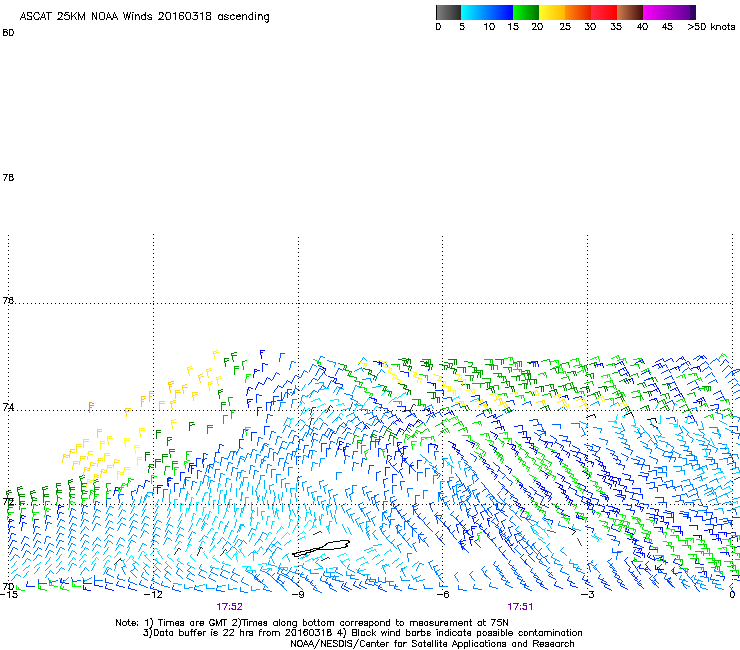
Task: Click the purple 17:52 pass time label
Action: (229, 607)
